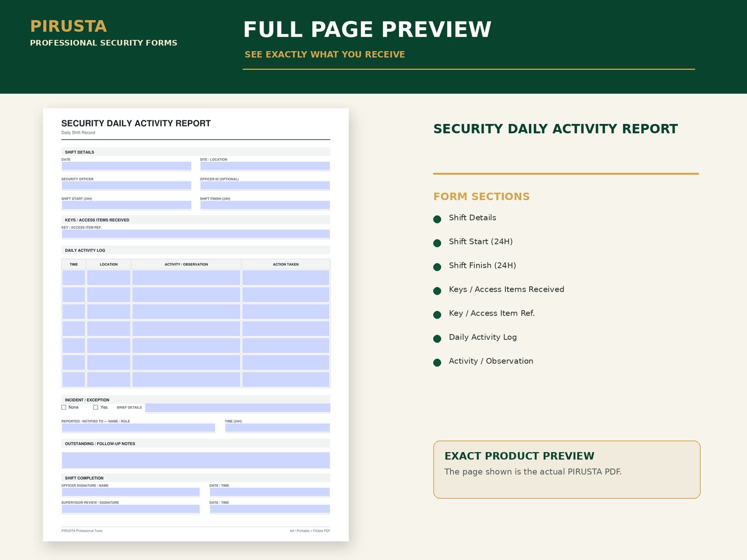Image resolution: width=747 pixels, height=560 pixels.
Task: Click the Full Page Preview heading
Action: pos(368,29)
